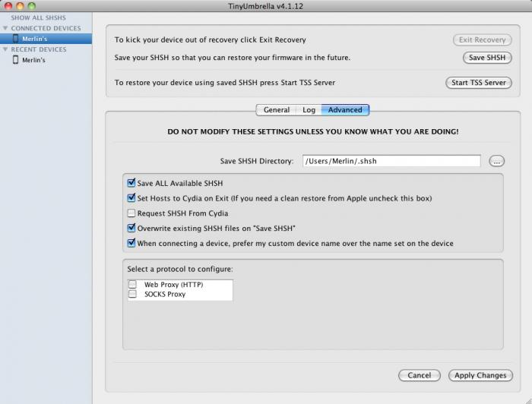The height and width of the screenshot is (404, 532).
Task: Click the device icon under Recent Devices
Action: (15, 60)
